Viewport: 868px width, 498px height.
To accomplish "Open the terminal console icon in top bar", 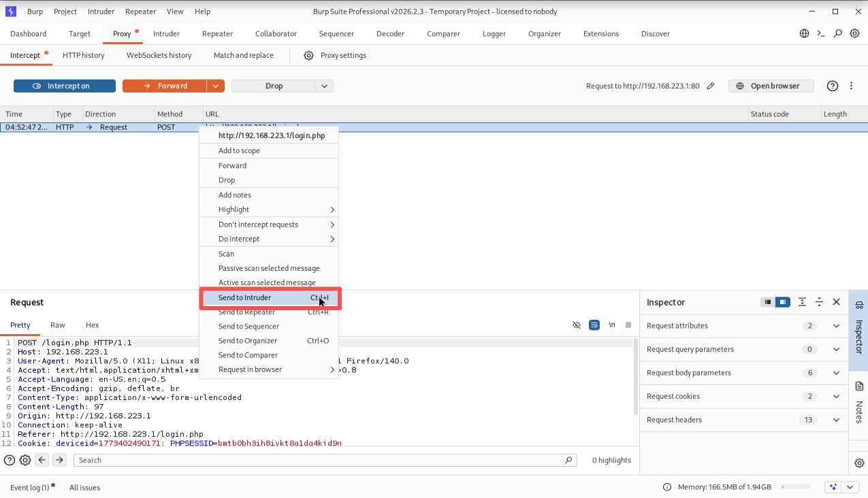I will [x=821, y=33].
